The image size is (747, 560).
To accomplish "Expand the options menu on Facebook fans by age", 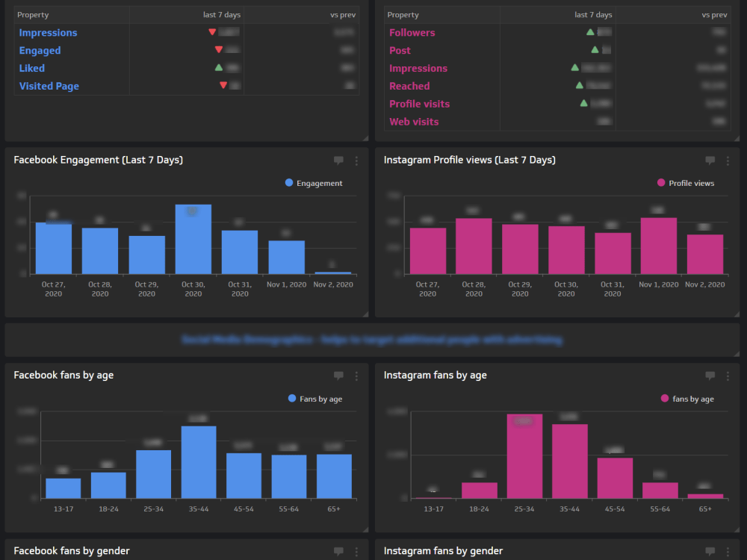I will click(x=356, y=376).
